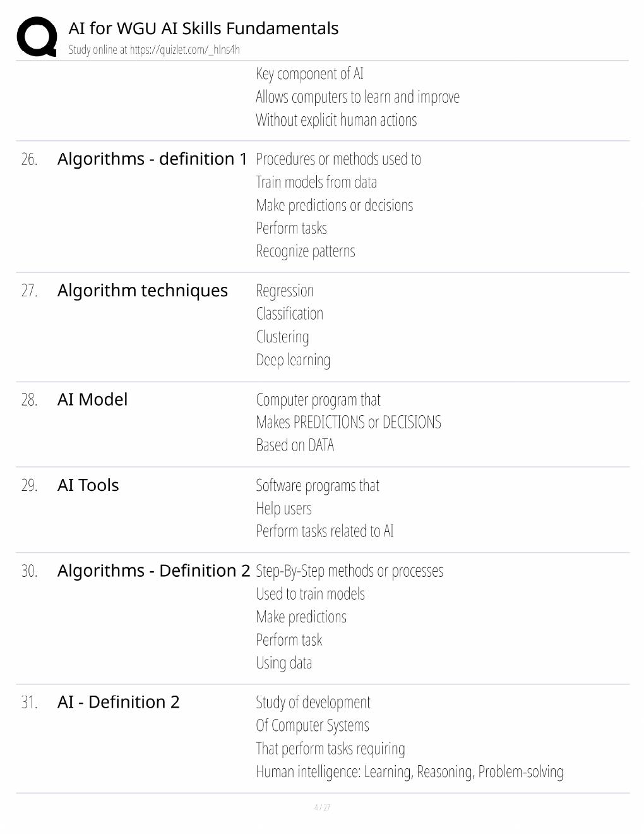This screenshot has height=834, width=644.
Task: Click the AI Tools term
Action: click(x=88, y=485)
